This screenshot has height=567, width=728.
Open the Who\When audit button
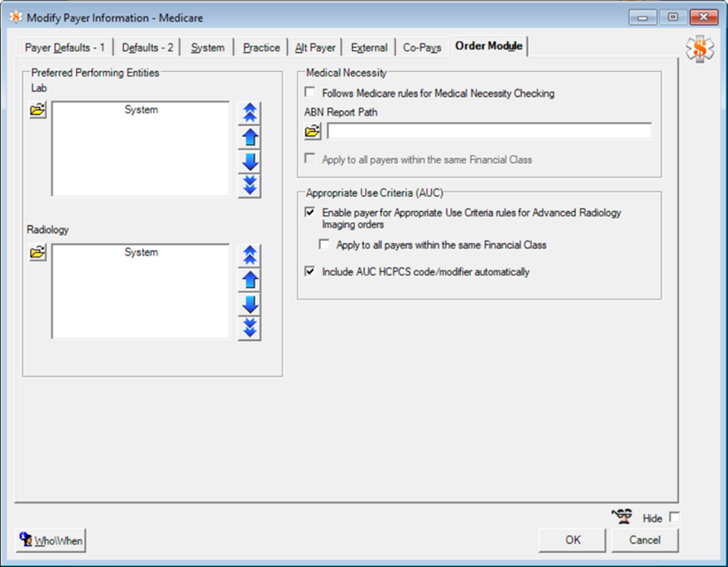tap(50, 541)
